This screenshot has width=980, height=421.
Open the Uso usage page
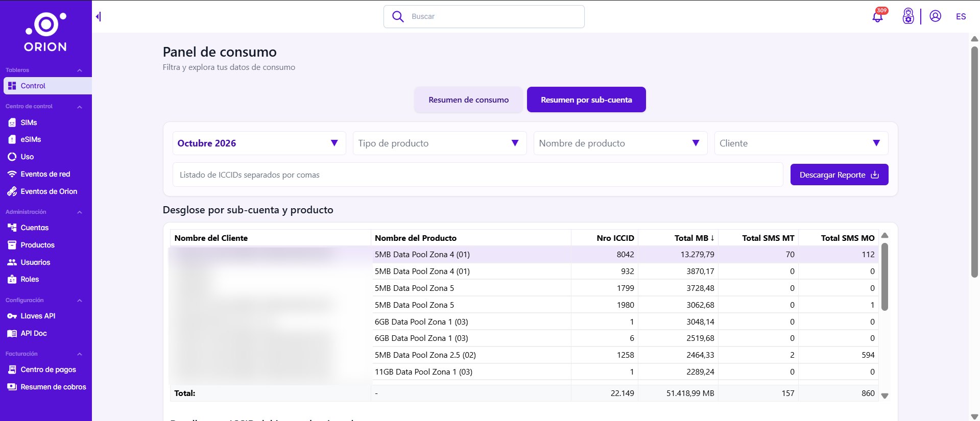coord(27,157)
